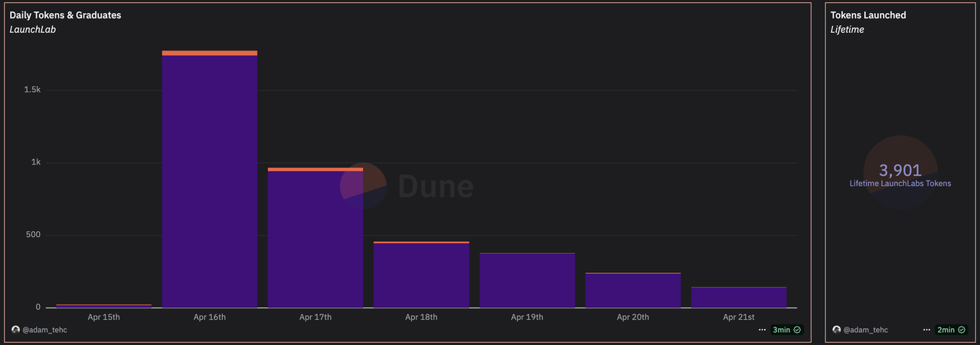Select the orange segment atop Apr 16th bar

point(210,53)
